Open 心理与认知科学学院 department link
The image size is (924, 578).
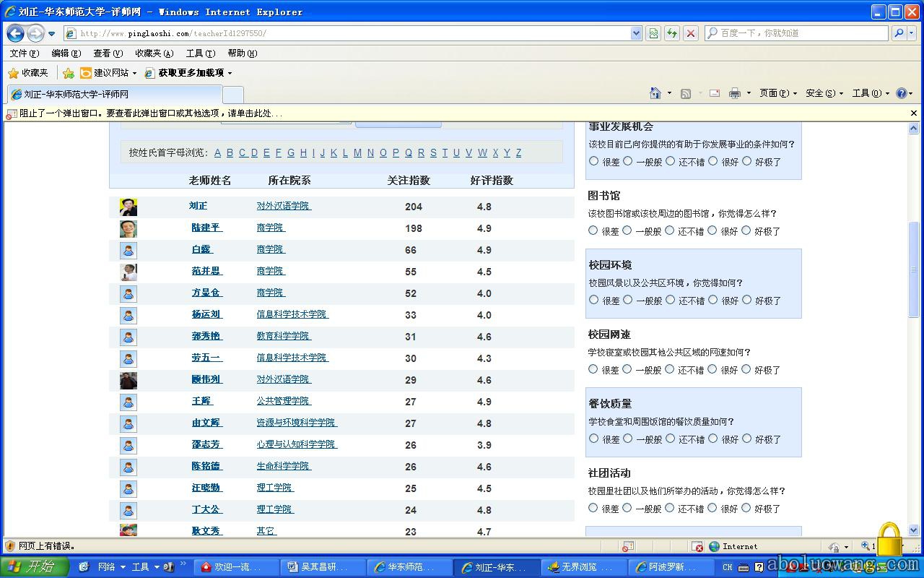(x=297, y=444)
